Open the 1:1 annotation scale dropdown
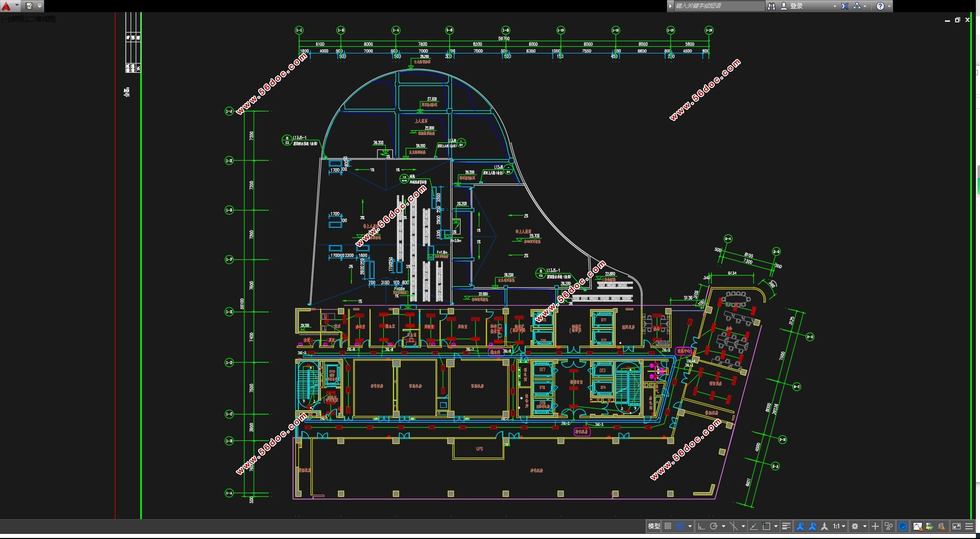Image resolution: width=980 pixels, height=539 pixels. (839, 526)
